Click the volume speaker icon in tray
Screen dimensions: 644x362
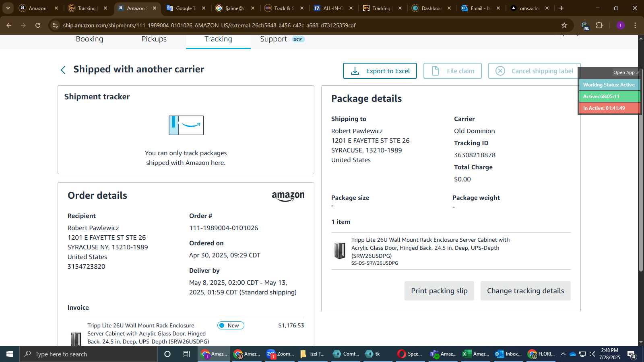pyautogui.click(x=592, y=354)
